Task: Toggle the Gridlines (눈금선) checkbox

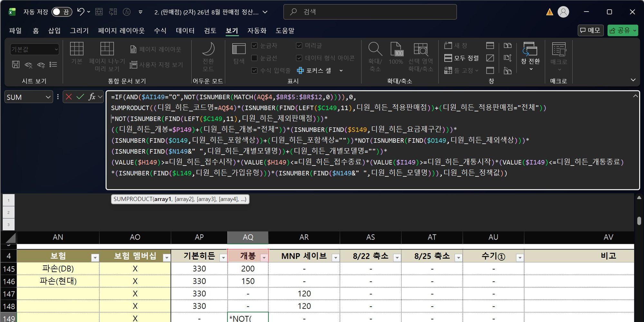Action: (x=254, y=58)
